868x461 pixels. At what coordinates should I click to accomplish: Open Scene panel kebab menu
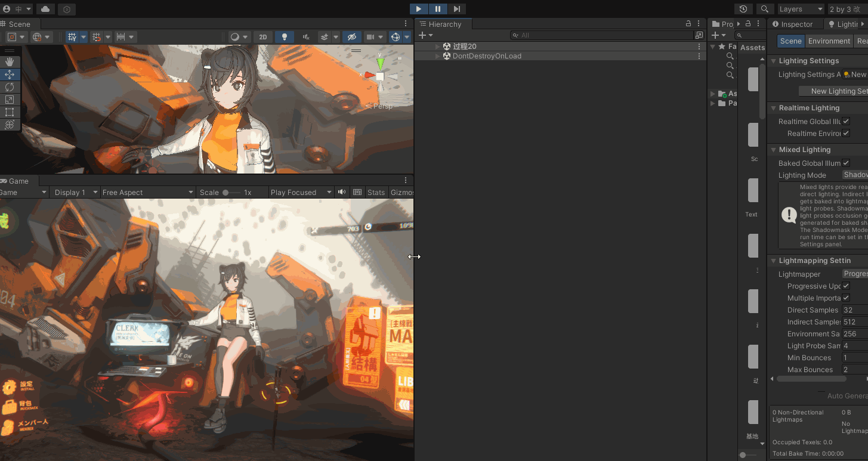(x=406, y=24)
